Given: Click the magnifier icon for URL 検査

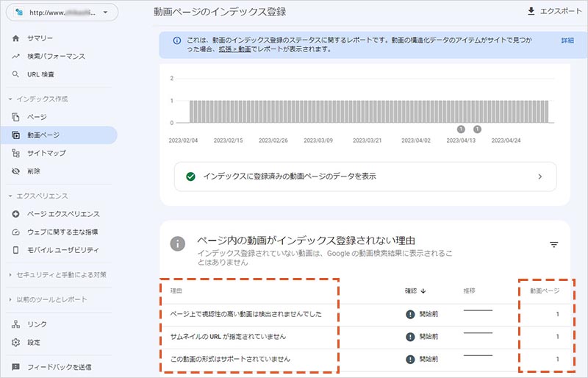Looking at the screenshot, I should [16, 74].
